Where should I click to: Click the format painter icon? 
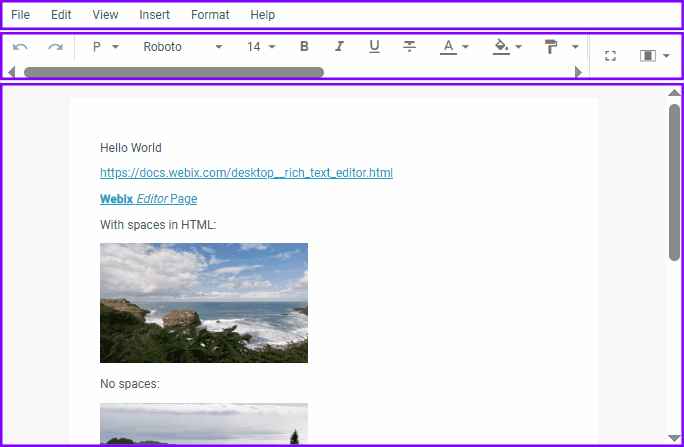point(560,47)
